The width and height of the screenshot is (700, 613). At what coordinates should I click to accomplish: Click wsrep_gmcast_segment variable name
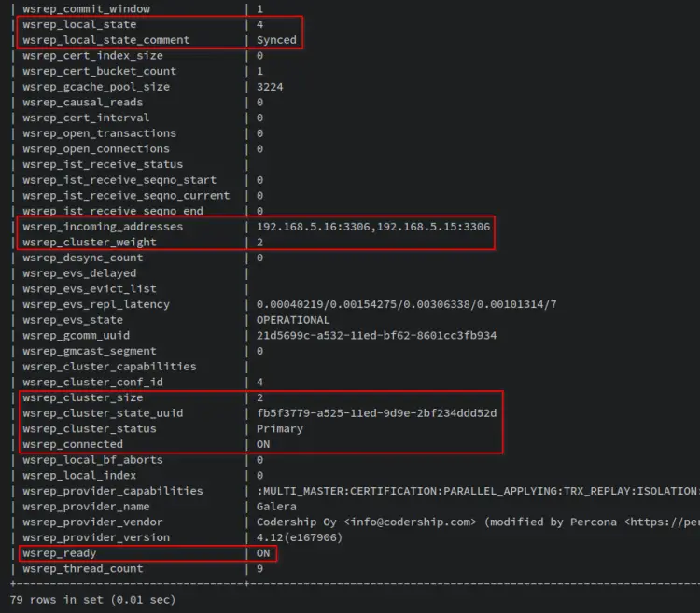coord(90,351)
